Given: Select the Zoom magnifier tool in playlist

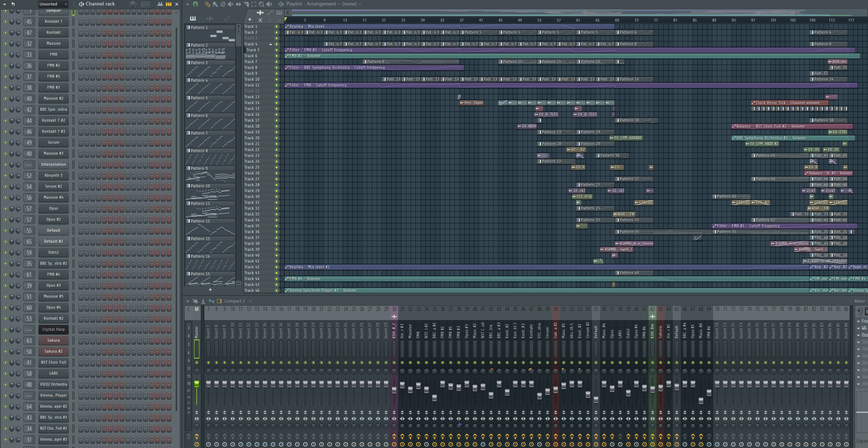Looking at the screenshot, I should click(261, 4).
